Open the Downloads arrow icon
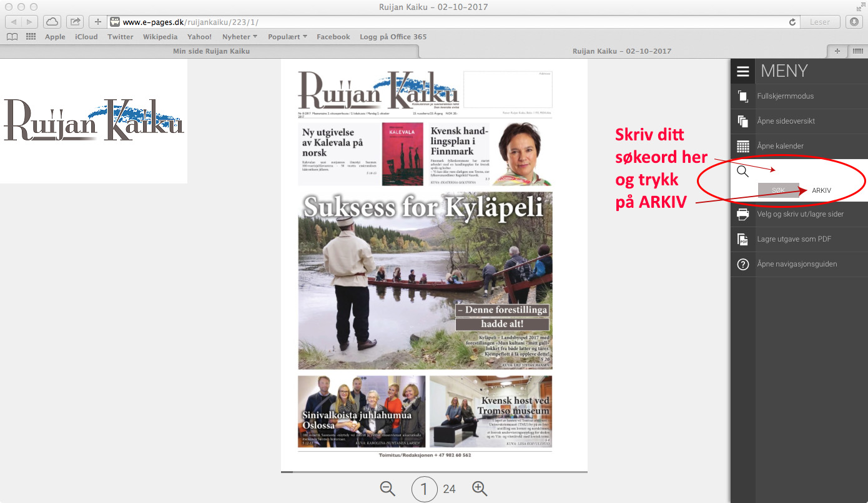The image size is (868, 503). click(854, 22)
